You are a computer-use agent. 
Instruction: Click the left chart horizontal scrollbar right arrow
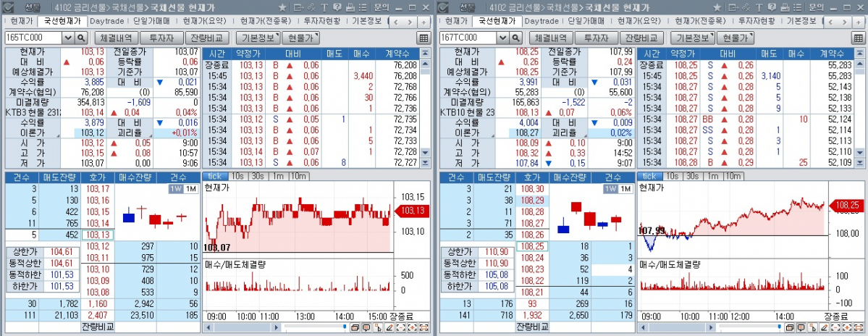[x=277, y=328]
